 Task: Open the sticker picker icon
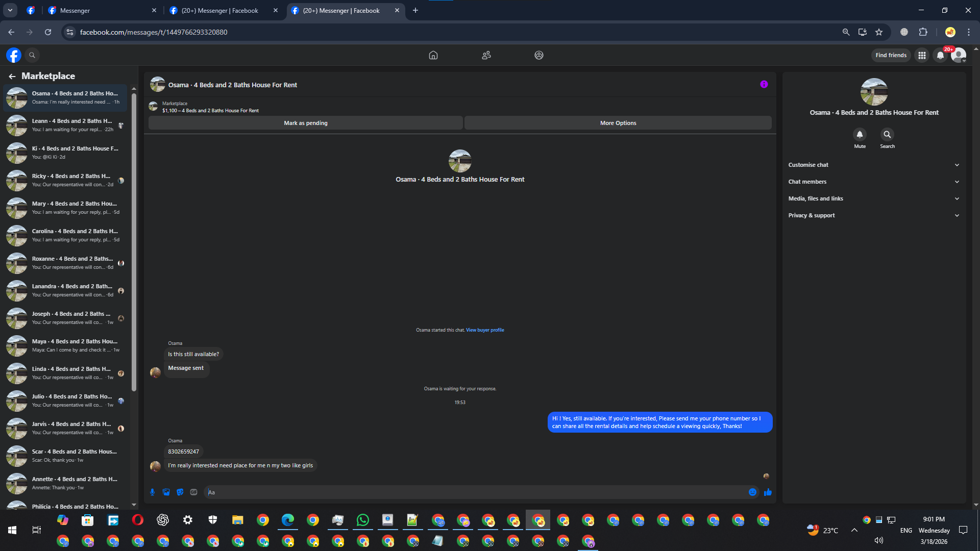point(180,492)
